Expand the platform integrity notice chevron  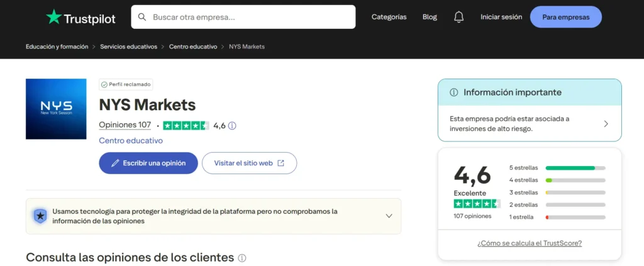point(389,216)
